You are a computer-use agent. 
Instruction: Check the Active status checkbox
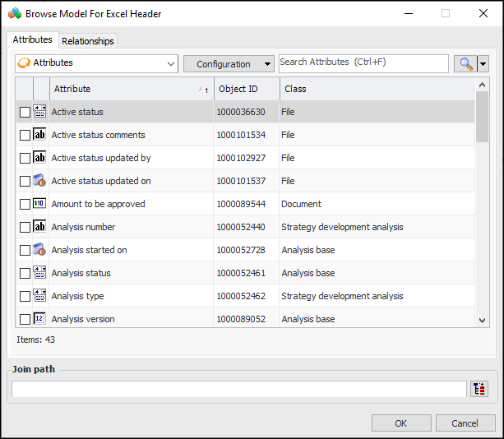coord(25,112)
